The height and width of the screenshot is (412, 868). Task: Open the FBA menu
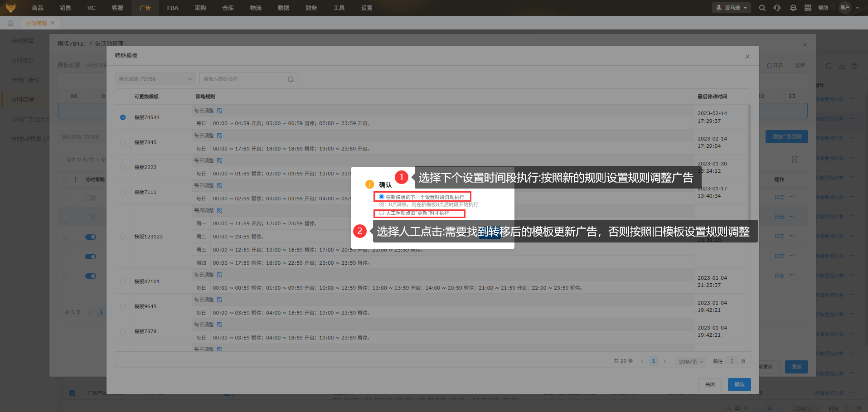point(173,8)
